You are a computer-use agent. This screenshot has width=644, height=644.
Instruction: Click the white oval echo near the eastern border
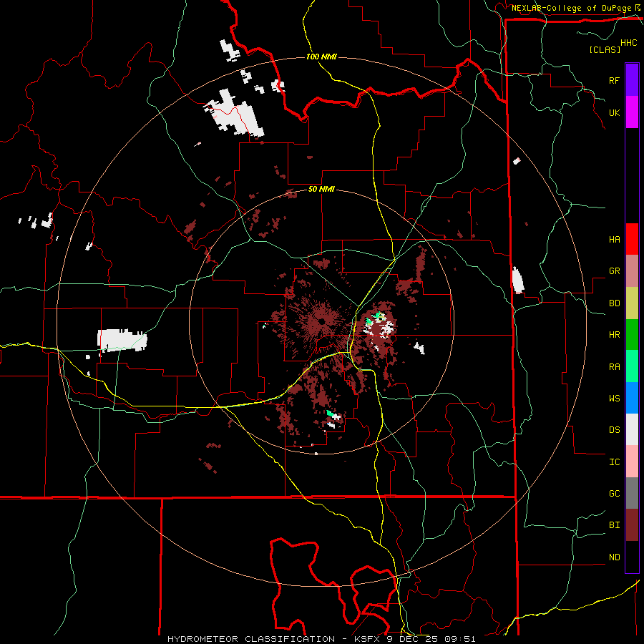518,280
